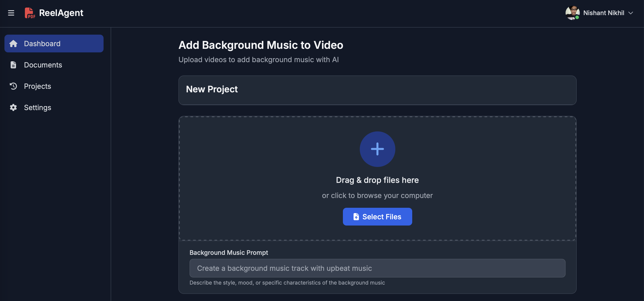Click the gear icon next to Settings
644x301 pixels.
click(13, 107)
